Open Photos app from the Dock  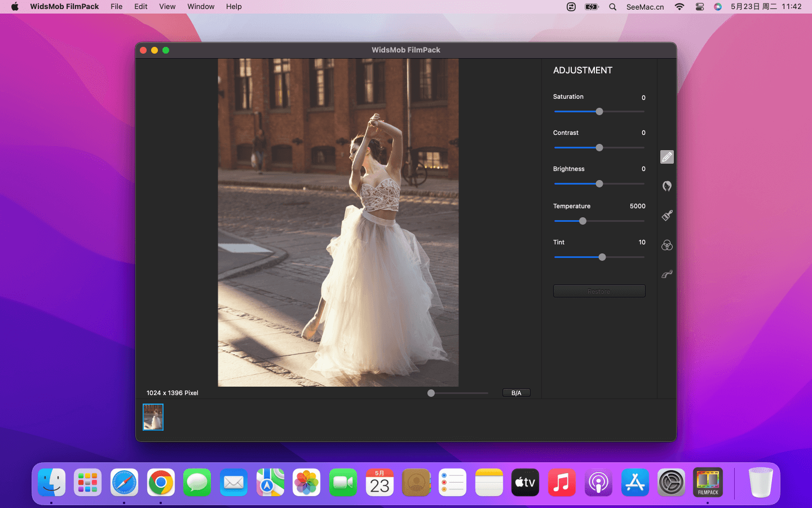point(306,483)
